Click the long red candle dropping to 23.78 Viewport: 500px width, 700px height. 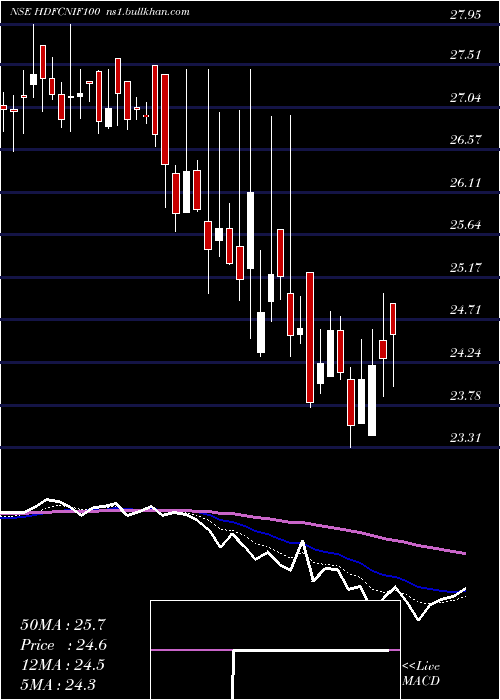click(x=310, y=338)
